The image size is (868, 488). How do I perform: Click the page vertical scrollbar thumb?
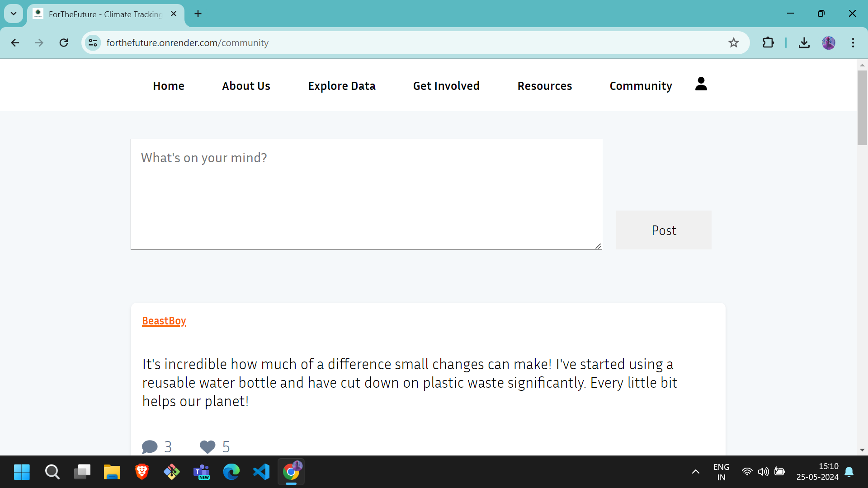(x=862, y=108)
